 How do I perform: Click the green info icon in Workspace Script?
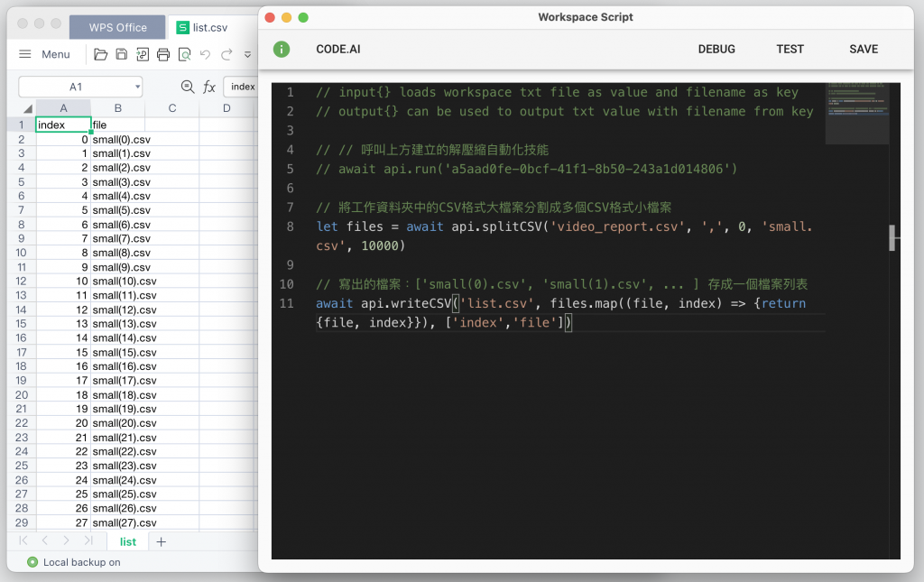tap(282, 50)
